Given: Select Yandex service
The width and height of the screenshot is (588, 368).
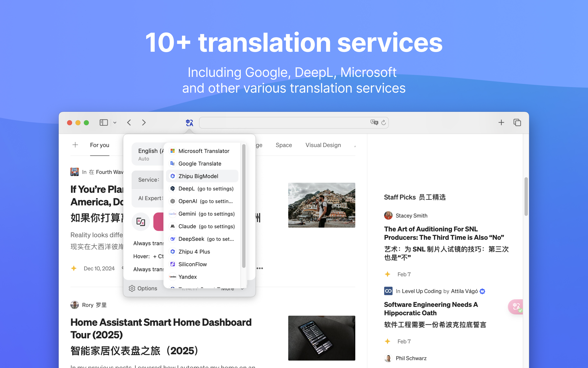Looking at the screenshot, I should [x=202, y=277].
